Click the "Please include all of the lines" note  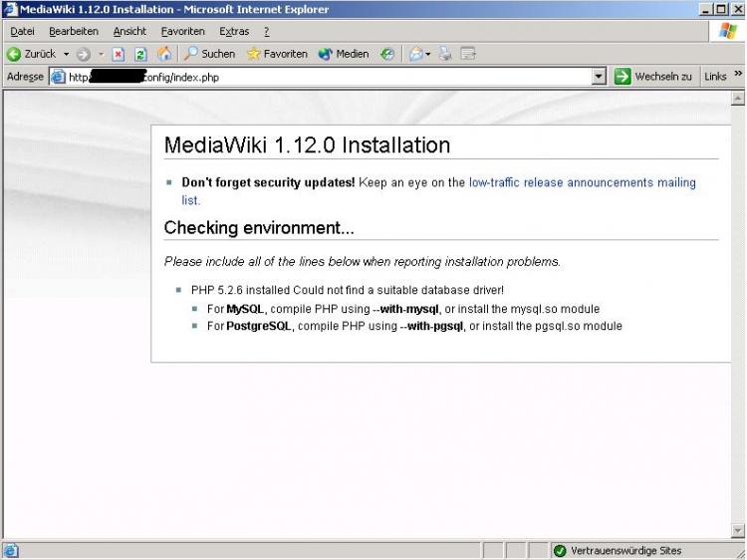tap(363, 262)
